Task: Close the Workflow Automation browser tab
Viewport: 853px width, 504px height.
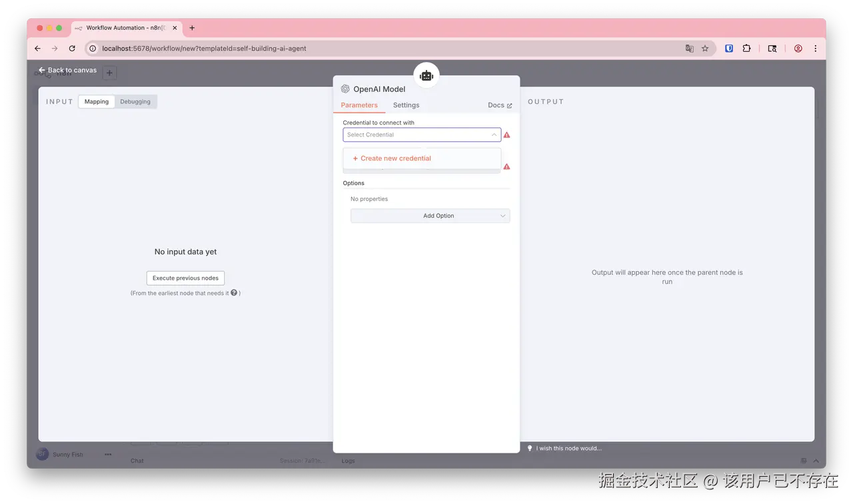Action: 175,28
